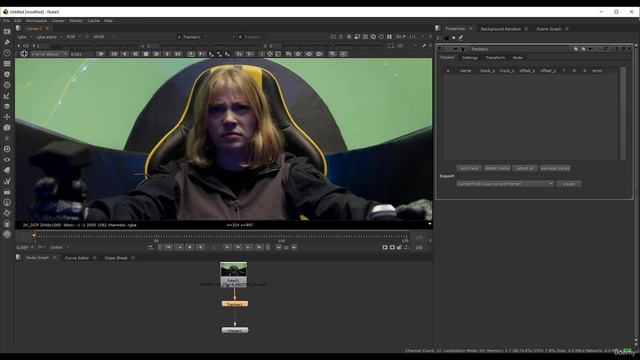
Task: Play the timeline forward
Action: tap(227, 247)
